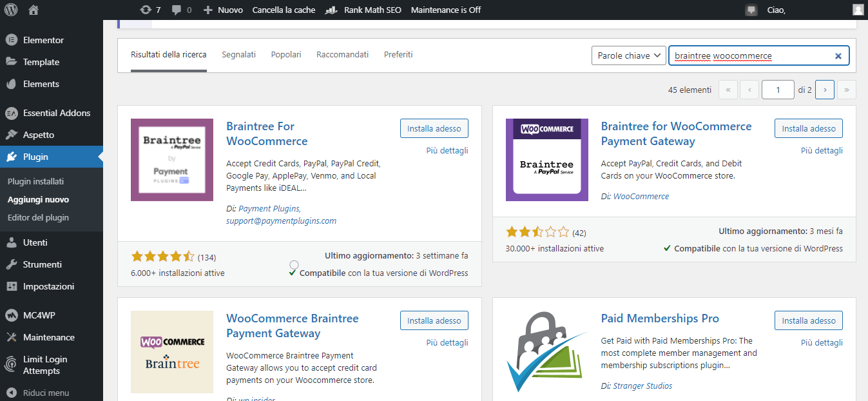Screen dimensions: 868x401
Task: Open Più dettagli for Paid Memberships Pro
Action: click(822, 342)
